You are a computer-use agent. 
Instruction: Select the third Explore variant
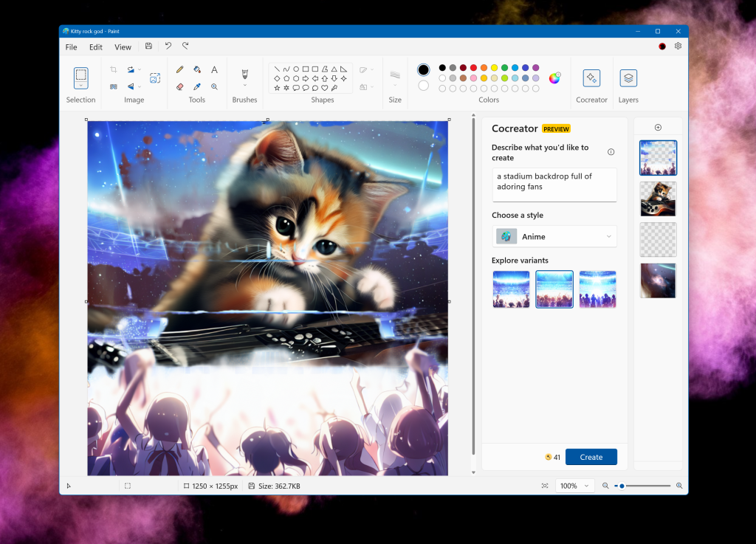(x=597, y=289)
